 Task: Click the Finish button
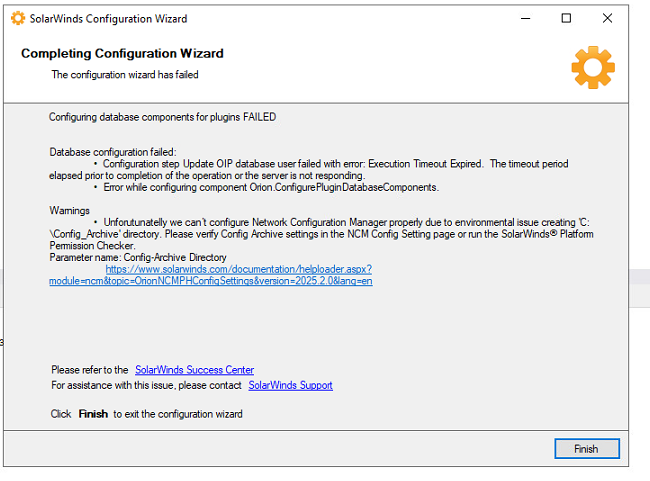point(587,449)
